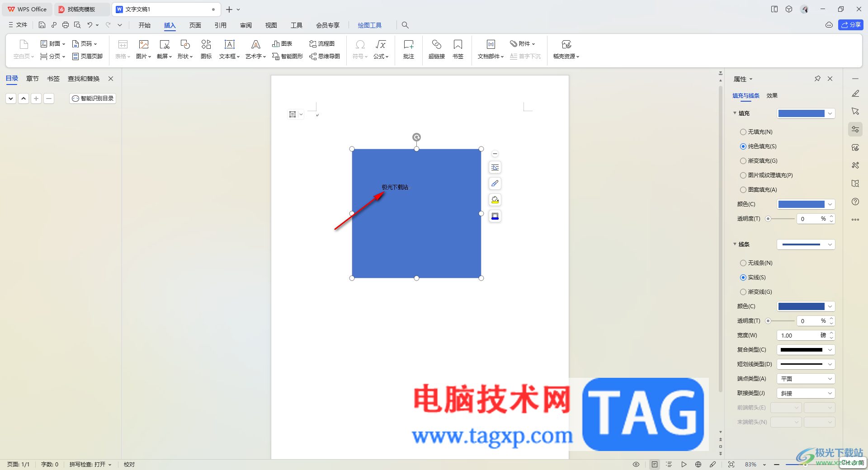Select 无线条(N) no line option

coord(756,263)
